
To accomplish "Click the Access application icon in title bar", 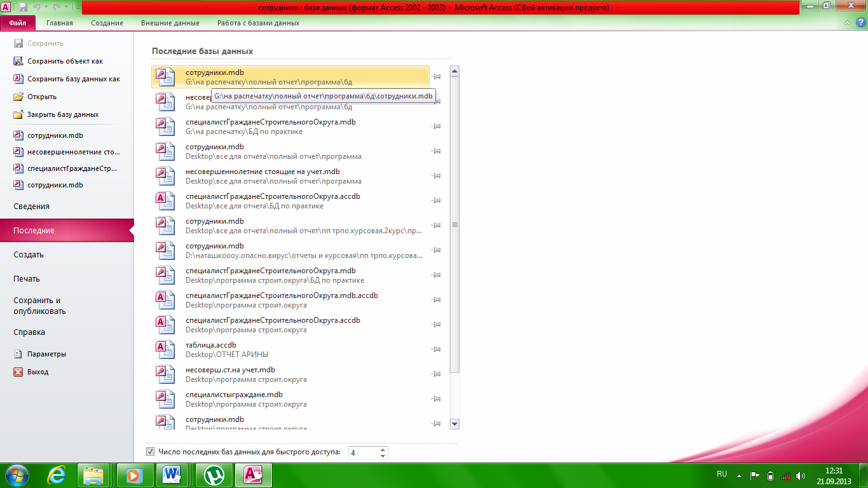I will (6, 7).
